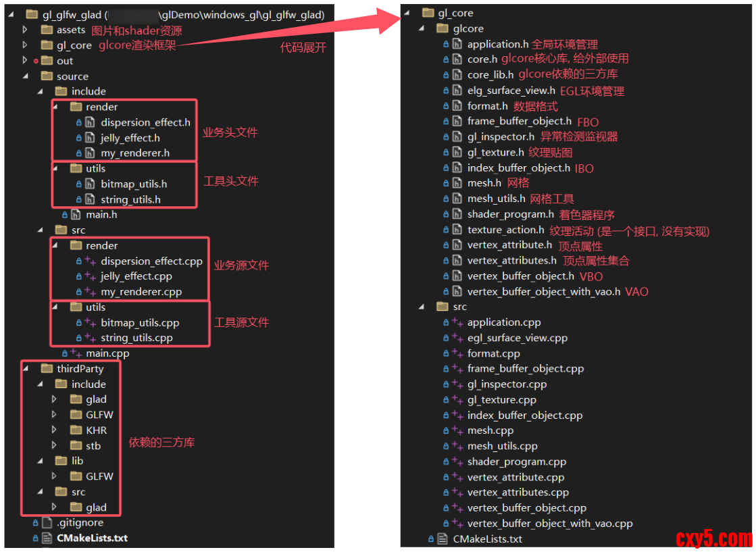Click the .gitignore file icon
This screenshot has width=756, height=552.
[x=47, y=522]
